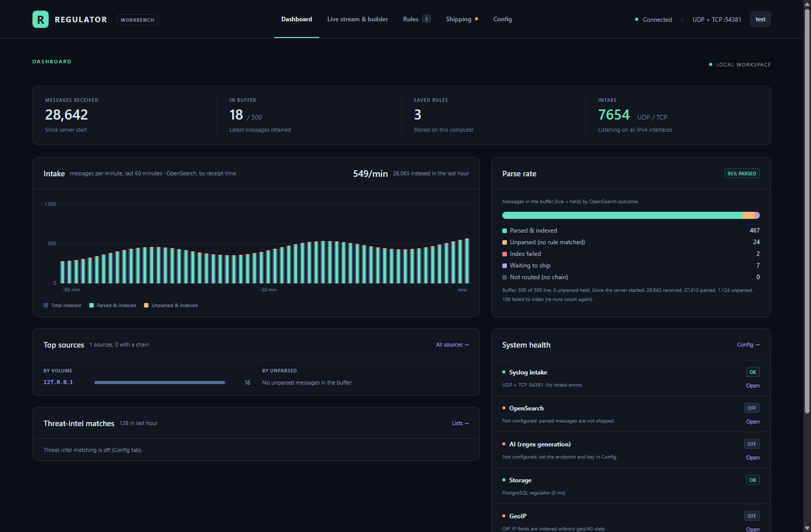Click the Waiting to ship purple swatch
Viewport: 811px width, 532px height.
click(504, 265)
